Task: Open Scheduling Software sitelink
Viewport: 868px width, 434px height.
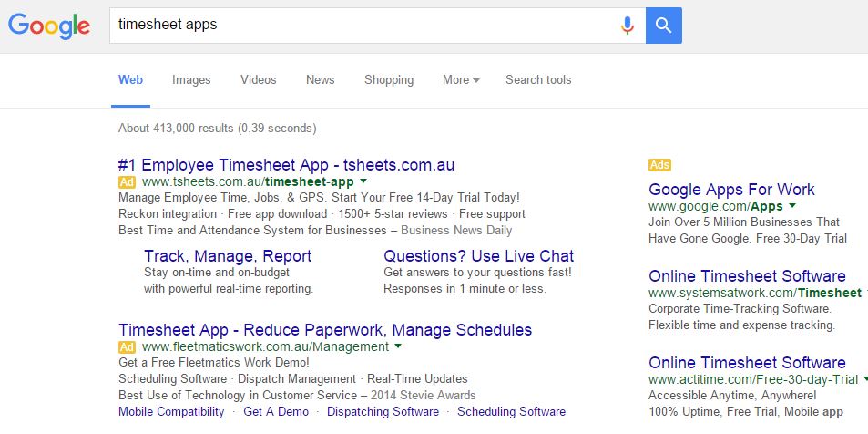Action: coord(511,412)
